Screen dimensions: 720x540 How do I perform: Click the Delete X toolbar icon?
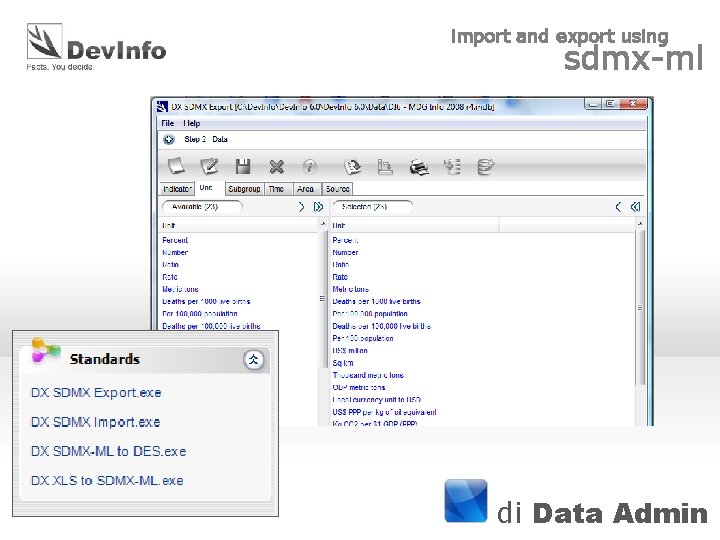[x=276, y=166]
